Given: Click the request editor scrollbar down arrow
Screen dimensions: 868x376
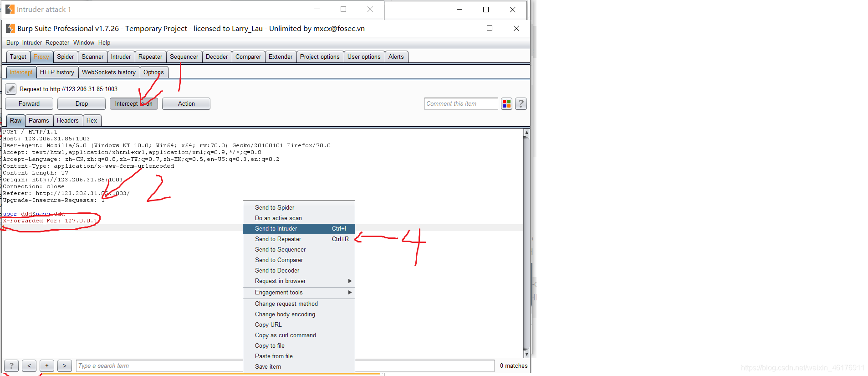Looking at the screenshot, I should tap(526, 354).
